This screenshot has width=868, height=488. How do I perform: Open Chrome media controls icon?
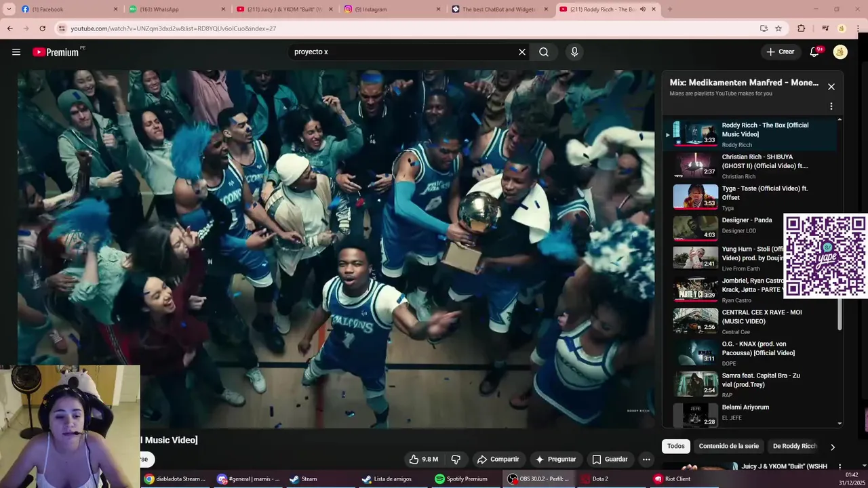pyautogui.click(x=825, y=28)
